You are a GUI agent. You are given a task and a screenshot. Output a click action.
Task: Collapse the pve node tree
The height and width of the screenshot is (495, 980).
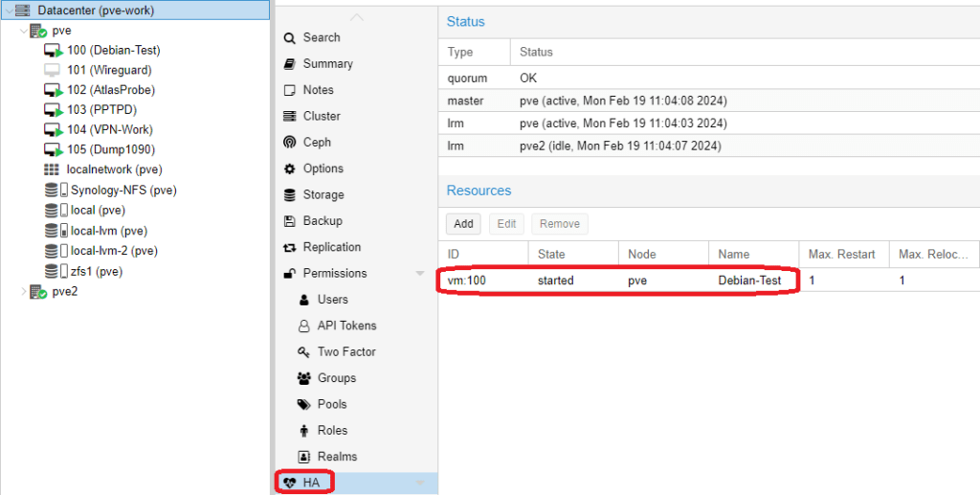pos(24,31)
